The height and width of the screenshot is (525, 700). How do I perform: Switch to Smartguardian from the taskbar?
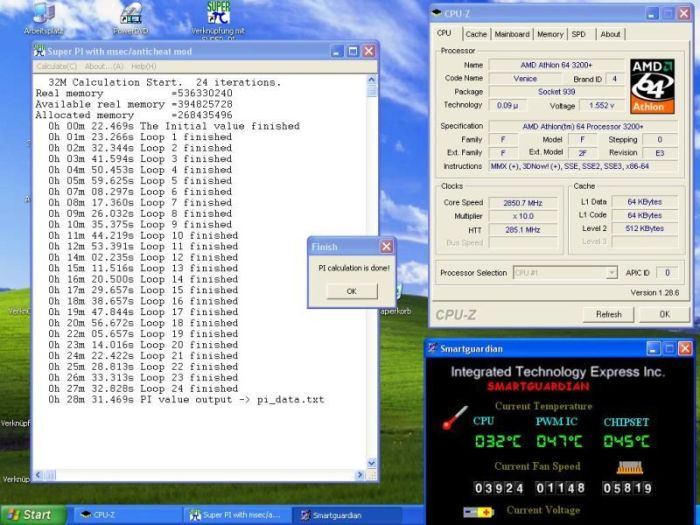347,515
